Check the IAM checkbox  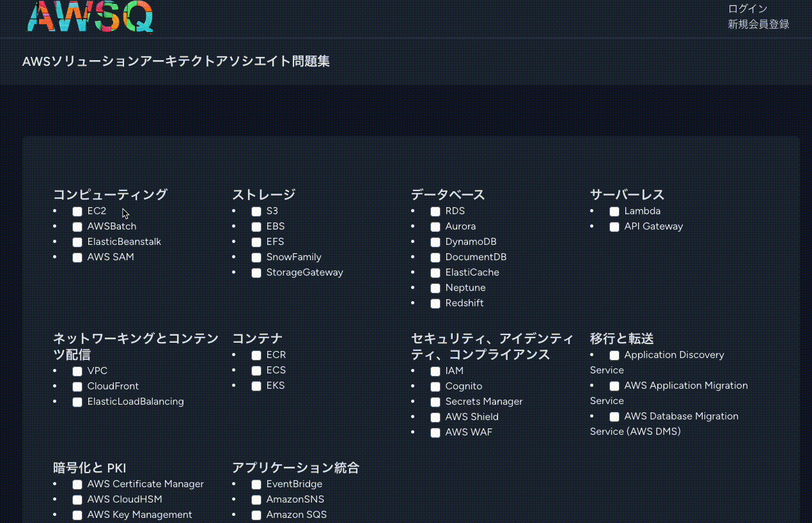(x=435, y=371)
